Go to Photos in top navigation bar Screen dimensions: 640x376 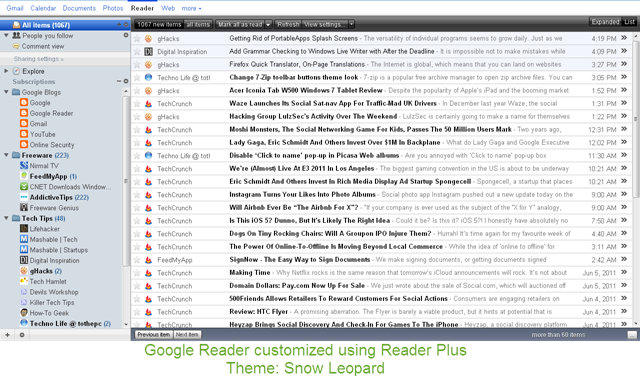(113, 8)
